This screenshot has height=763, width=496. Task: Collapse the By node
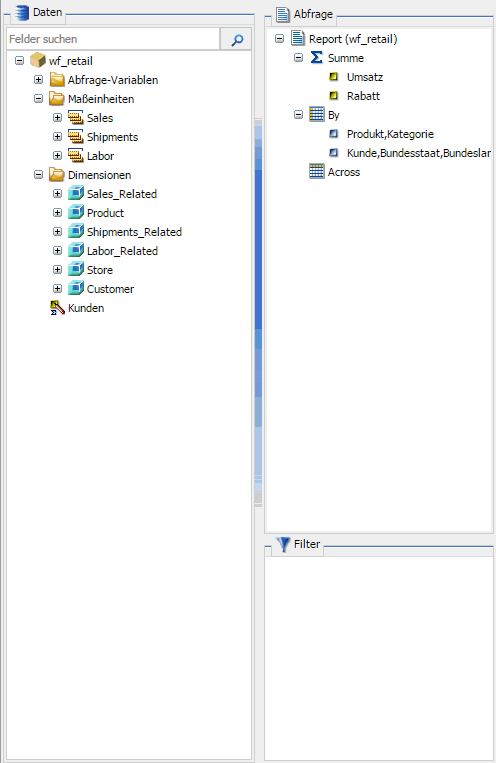298,114
